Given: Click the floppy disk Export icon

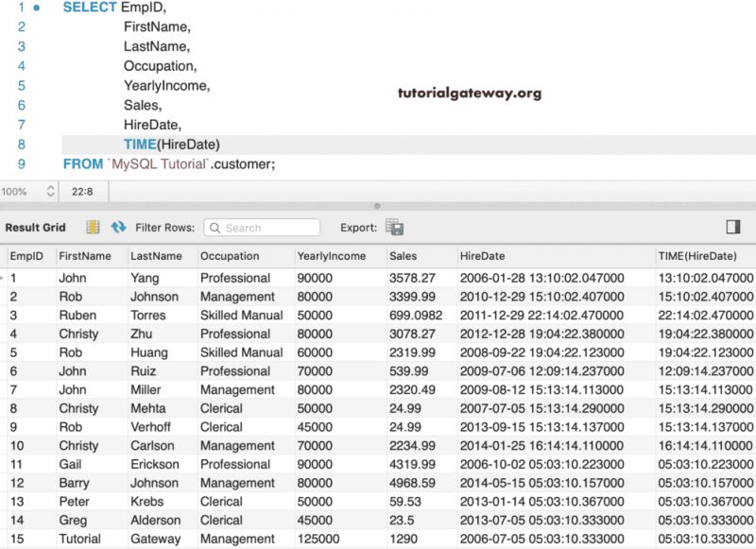Looking at the screenshot, I should [393, 228].
